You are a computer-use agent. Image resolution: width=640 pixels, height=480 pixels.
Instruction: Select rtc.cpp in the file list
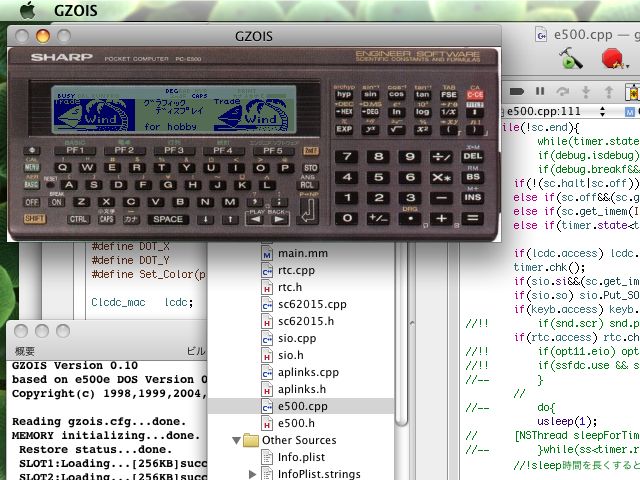click(296, 271)
